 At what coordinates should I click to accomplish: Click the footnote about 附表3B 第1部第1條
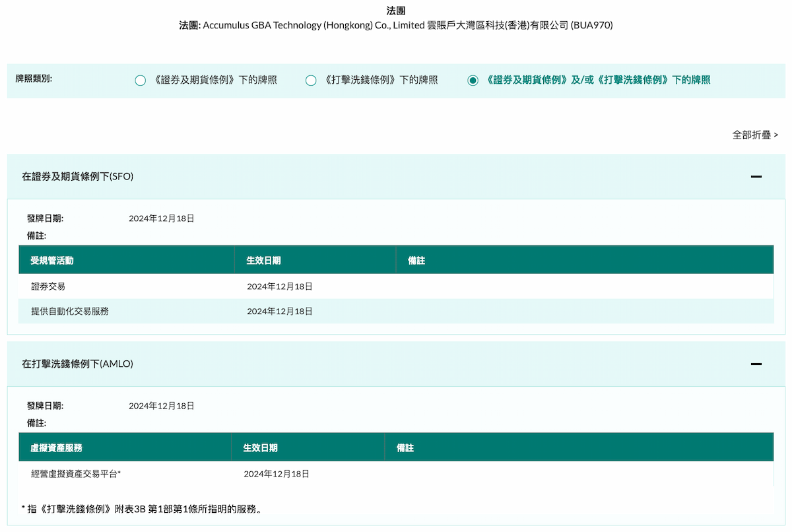[x=142, y=509]
